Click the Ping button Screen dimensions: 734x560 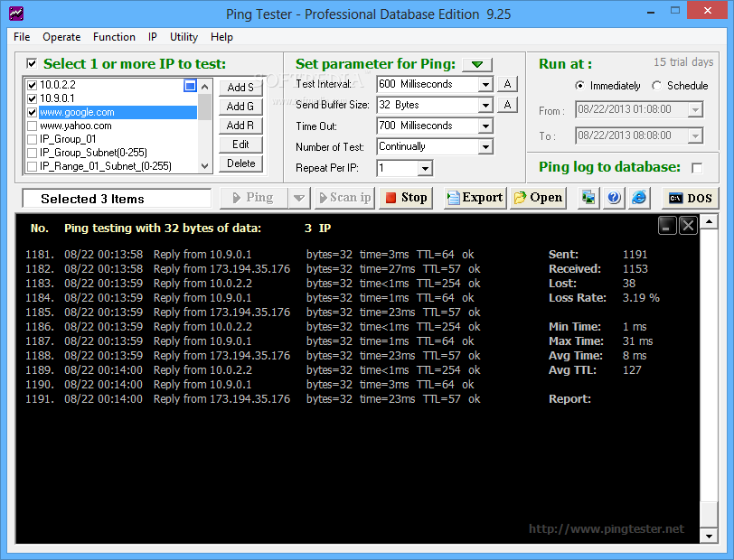253,198
